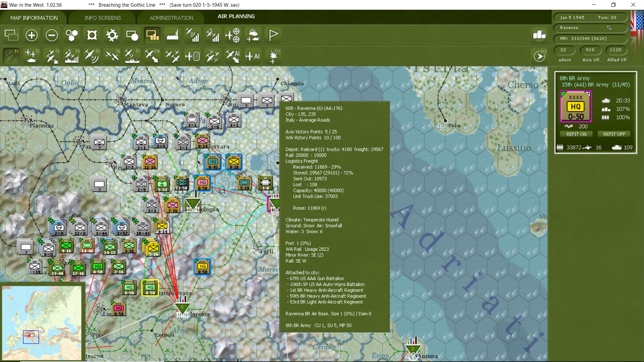
Task: Click the Europe minimap thumbnail
Action: coord(42,322)
